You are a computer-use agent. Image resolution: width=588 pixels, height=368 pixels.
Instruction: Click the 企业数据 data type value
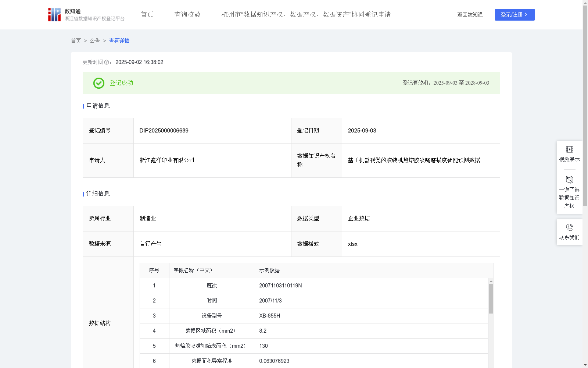tap(359, 218)
